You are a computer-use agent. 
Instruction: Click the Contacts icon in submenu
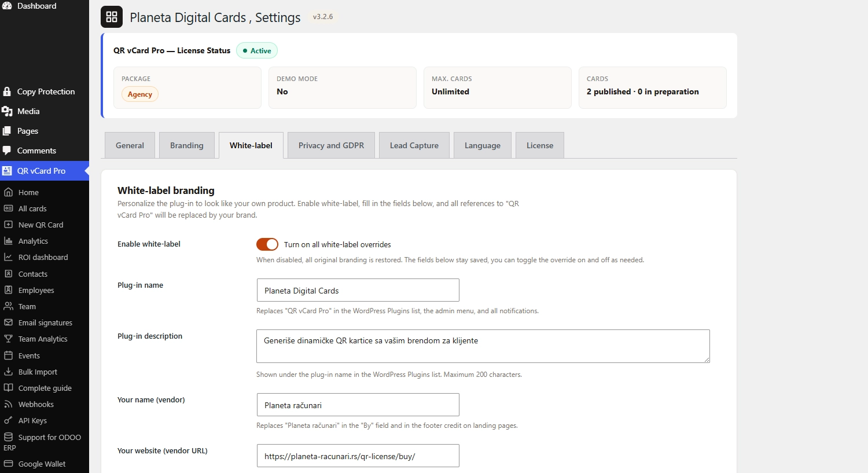click(9, 274)
